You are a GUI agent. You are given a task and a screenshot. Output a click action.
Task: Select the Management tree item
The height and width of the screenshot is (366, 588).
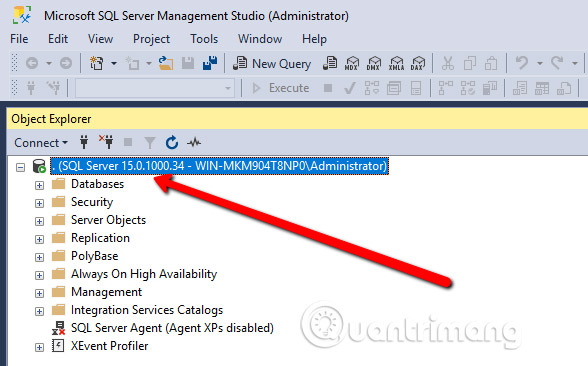[x=106, y=292]
